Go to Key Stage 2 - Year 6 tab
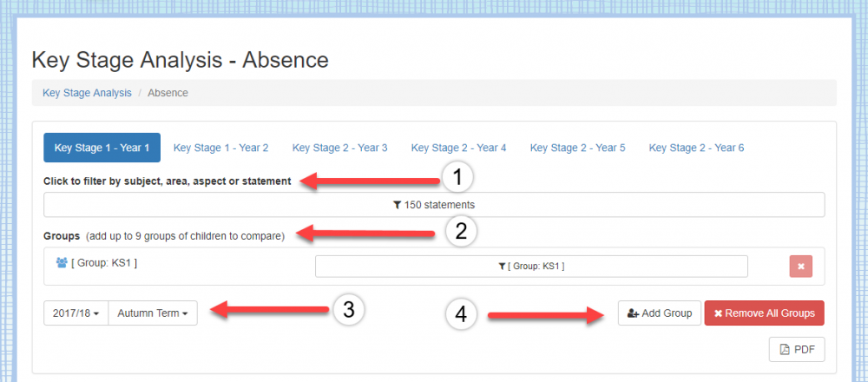Image resolution: width=868 pixels, height=382 pixels. coord(696,148)
